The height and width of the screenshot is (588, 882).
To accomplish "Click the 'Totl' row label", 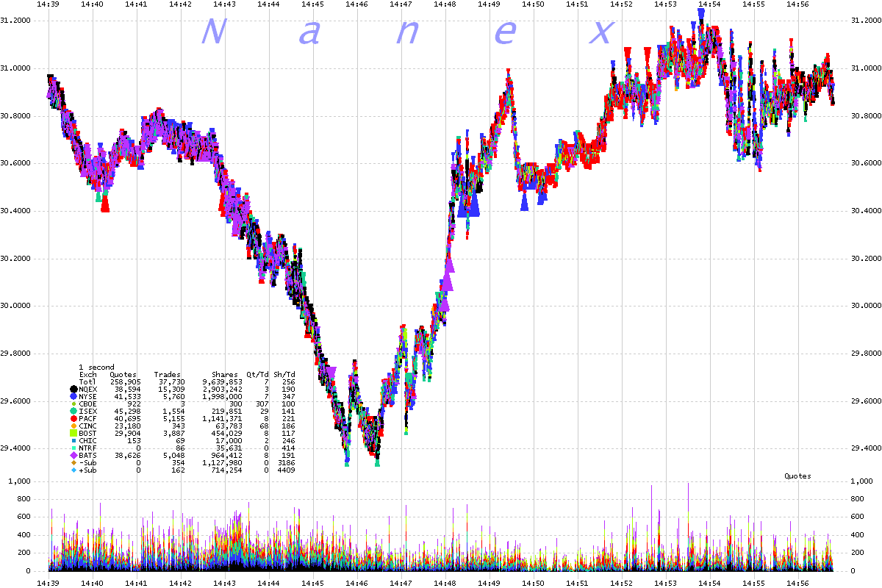I will (x=87, y=382).
